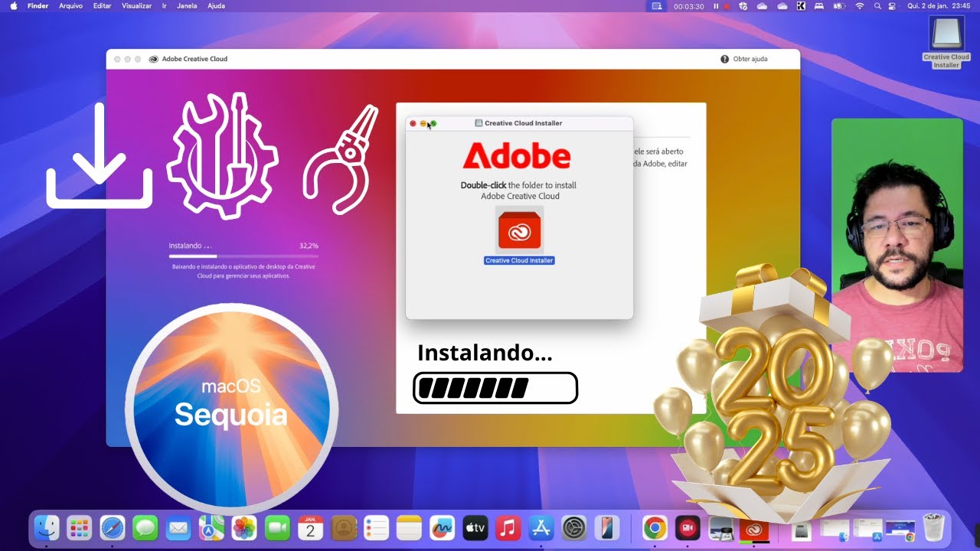Open the Apple menu

point(13,5)
